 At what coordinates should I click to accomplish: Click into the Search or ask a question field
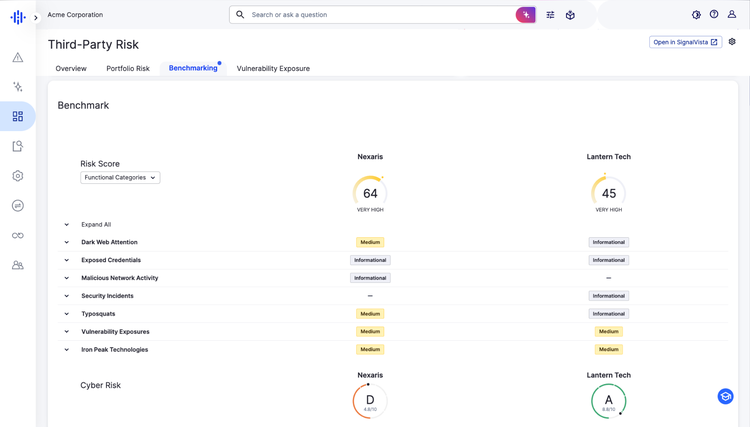point(382,15)
